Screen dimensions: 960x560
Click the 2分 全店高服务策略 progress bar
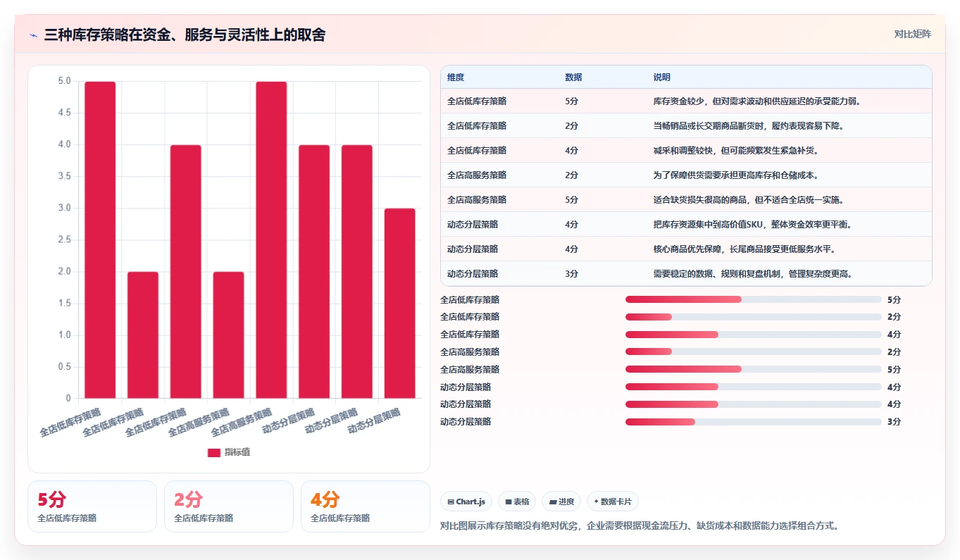point(754,351)
